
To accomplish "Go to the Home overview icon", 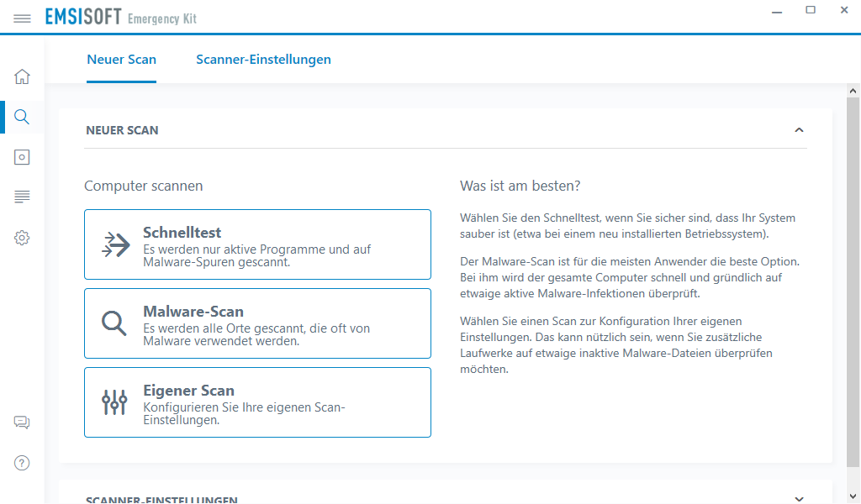I will [x=22, y=76].
